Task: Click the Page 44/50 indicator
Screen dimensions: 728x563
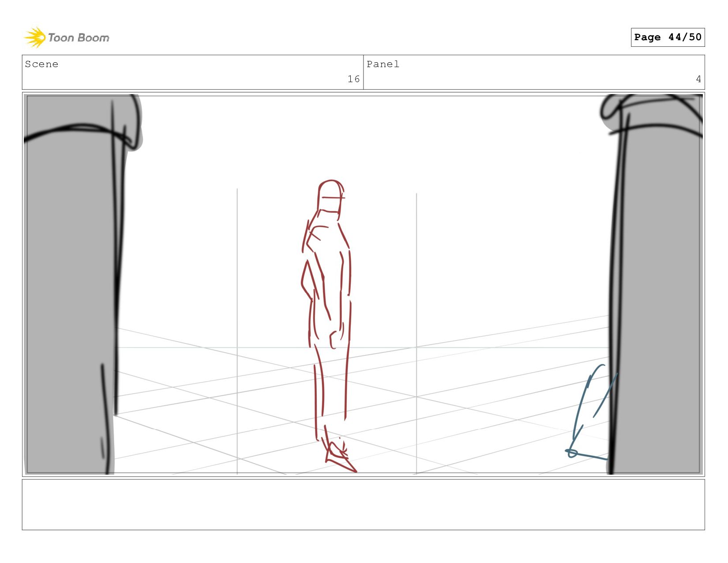Action: [x=668, y=37]
